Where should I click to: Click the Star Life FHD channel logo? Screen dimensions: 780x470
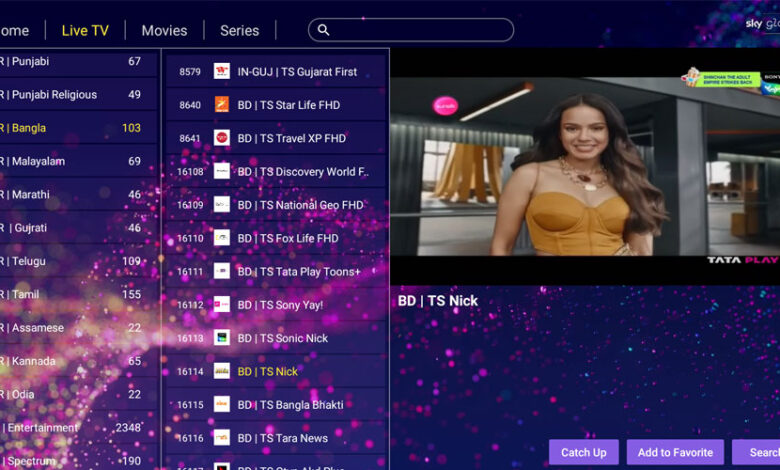[222, 104]
